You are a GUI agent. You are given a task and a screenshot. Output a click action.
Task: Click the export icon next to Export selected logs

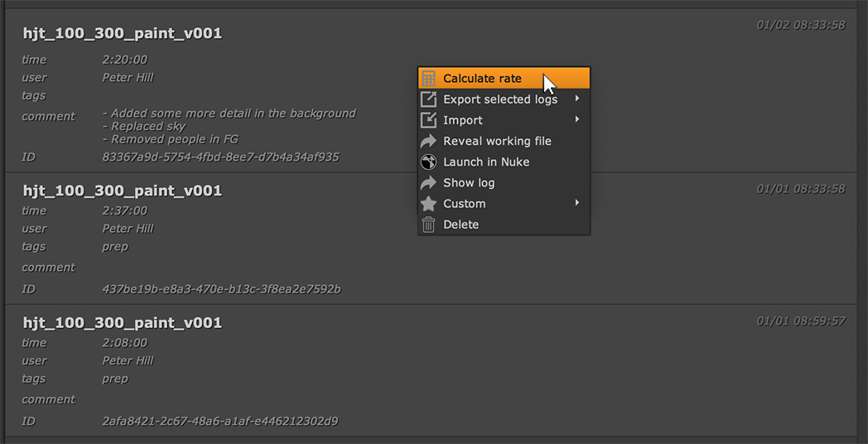pyautogui.click(x=428, y=99)
